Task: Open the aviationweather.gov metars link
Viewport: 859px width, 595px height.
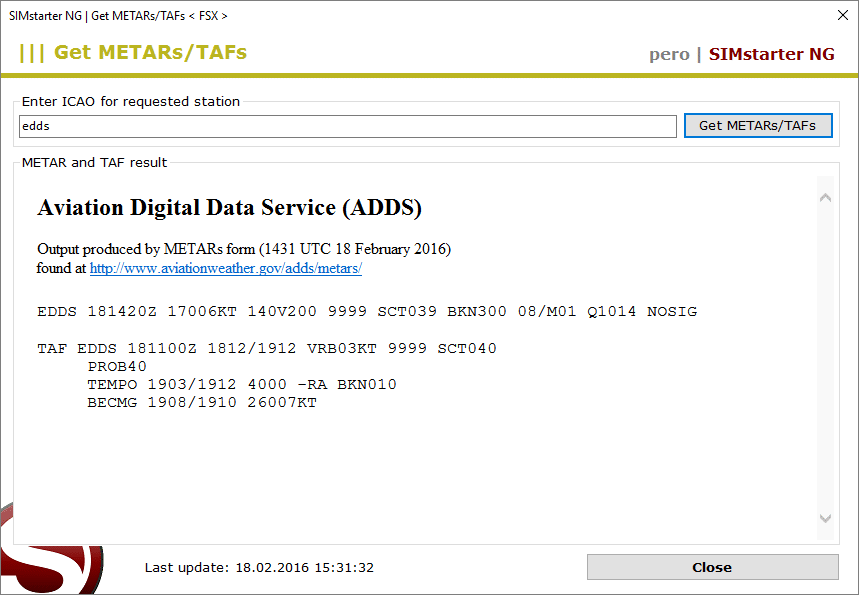Action: [225, 268]
